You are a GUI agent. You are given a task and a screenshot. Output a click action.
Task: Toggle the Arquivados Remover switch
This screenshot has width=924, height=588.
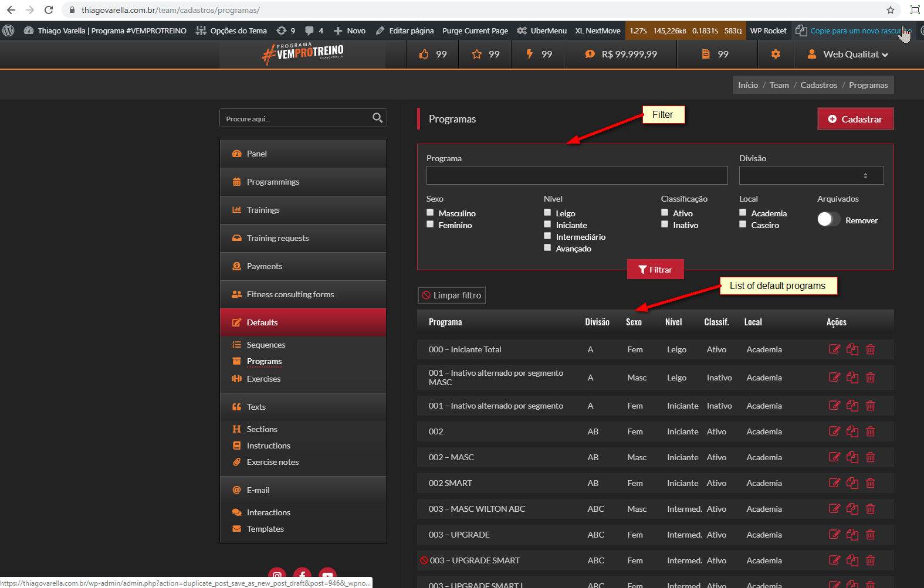pyautogui.click(x=828, y=219)
